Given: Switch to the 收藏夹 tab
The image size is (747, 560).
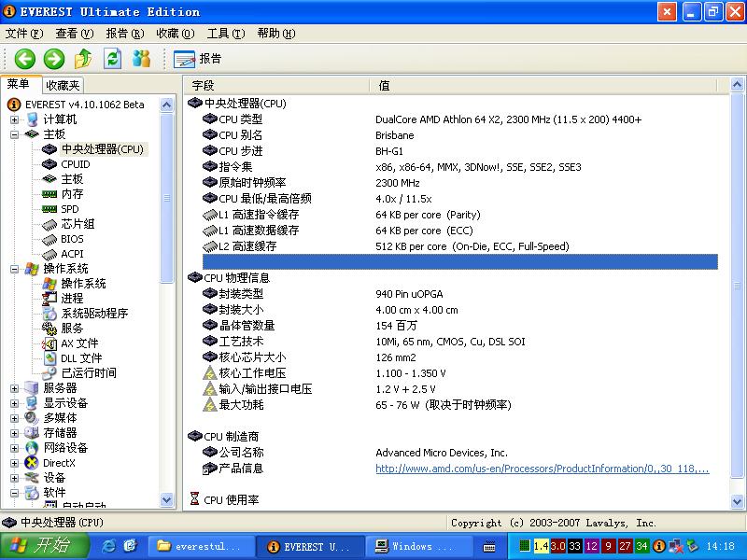Looking at the screenshot, I should tap(63, 85).
